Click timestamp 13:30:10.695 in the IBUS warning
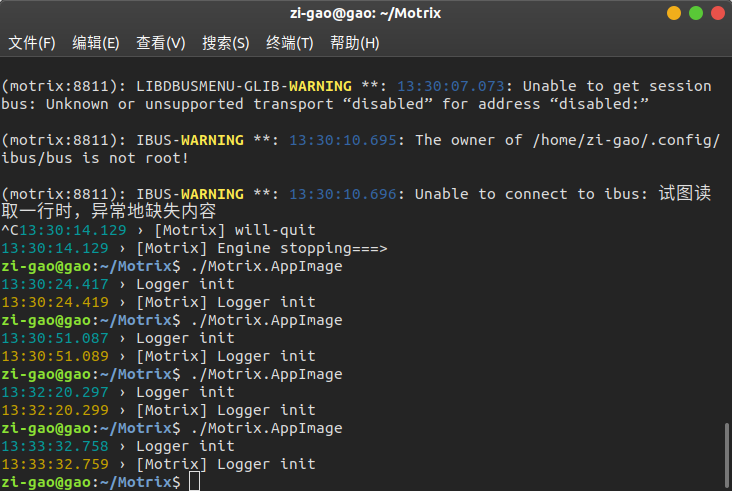 point(343,140)
